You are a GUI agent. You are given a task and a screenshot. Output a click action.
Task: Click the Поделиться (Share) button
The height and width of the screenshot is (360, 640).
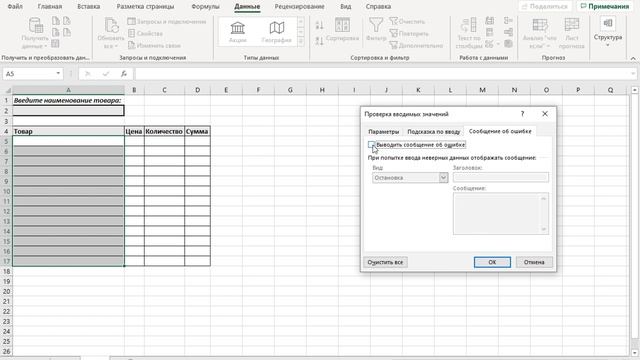point(545,7)
